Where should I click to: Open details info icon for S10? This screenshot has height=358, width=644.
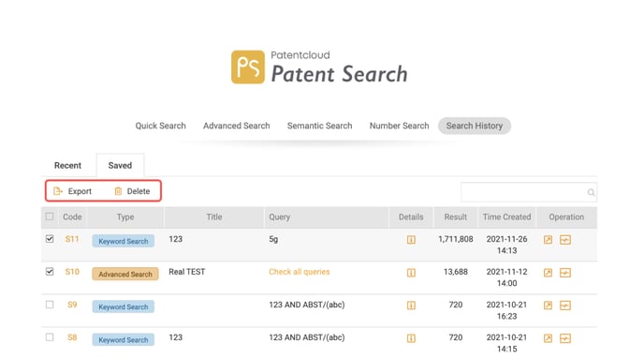411,273
